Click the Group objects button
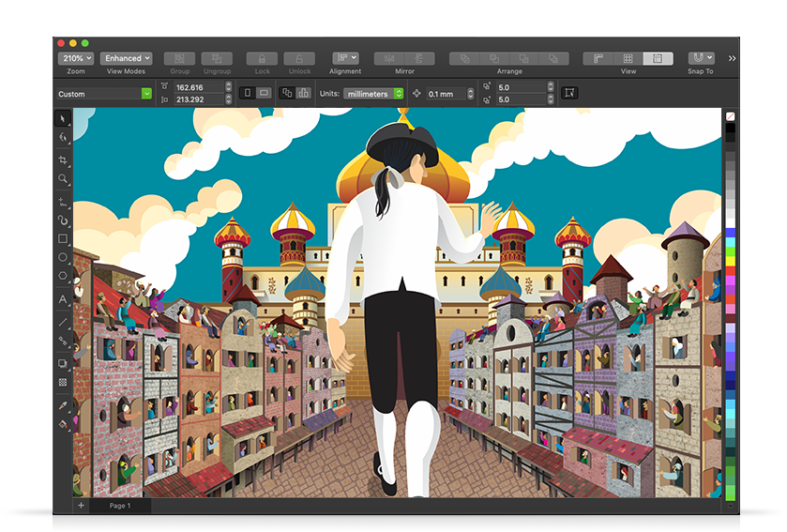 [179, 58]
